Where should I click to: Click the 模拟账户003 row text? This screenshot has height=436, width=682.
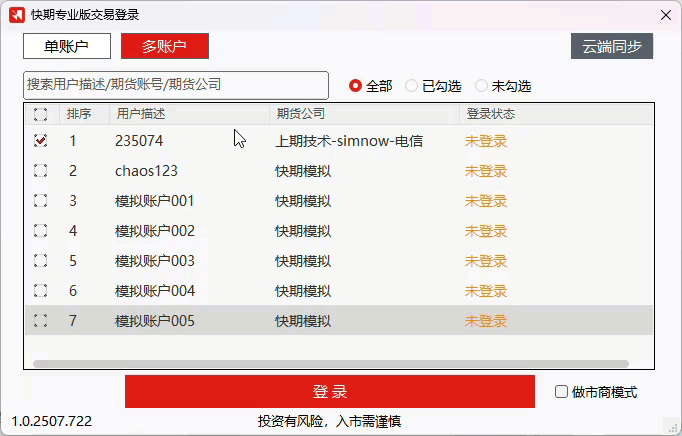click(x=155, y=261)
